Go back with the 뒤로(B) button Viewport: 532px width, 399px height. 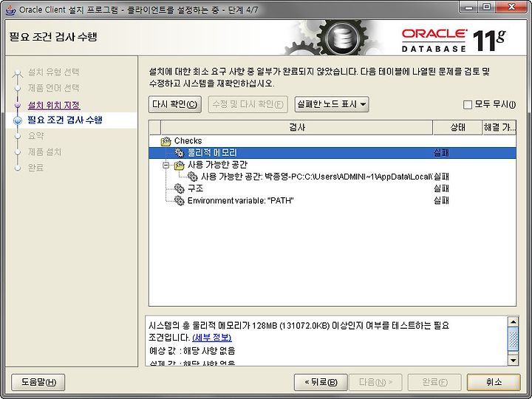click(321, 382)
